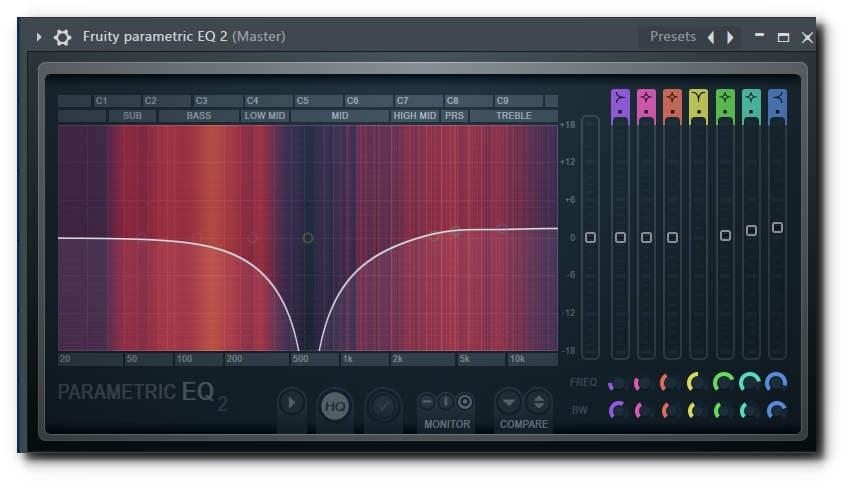Select green band 5 filter type icon
The image size is (847, 484).
coord(725,98)
